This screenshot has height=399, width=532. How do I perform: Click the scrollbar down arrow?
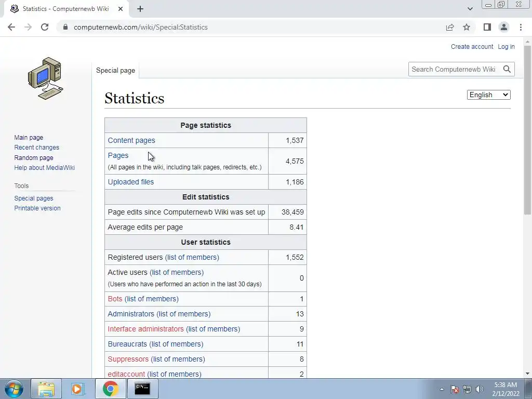(527, 374)
